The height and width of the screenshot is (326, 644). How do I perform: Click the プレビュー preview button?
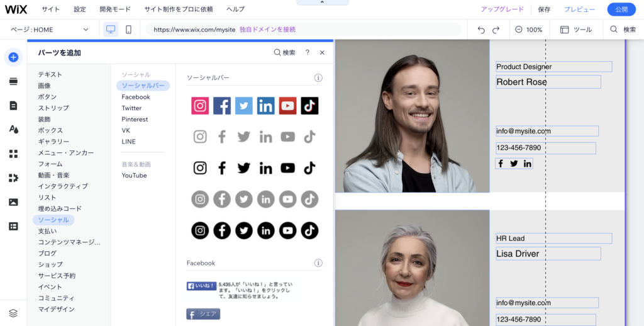coord(579,9)
